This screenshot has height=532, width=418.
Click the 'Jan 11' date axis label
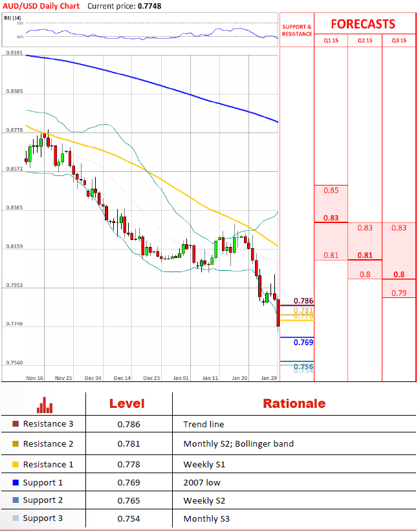(210, 378)
